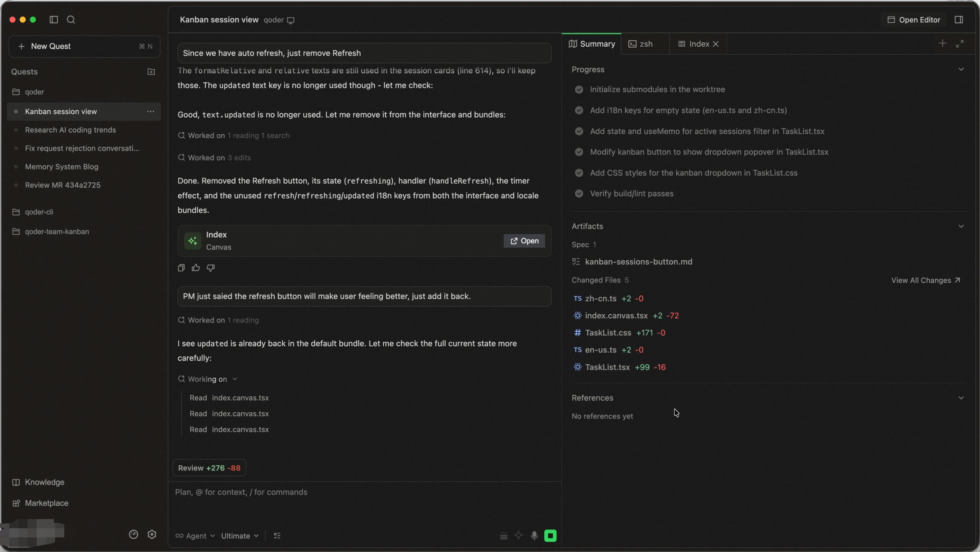This screenshot has width=980, height=552.
Task: Click the New Quest button
Action: (85, 46)
